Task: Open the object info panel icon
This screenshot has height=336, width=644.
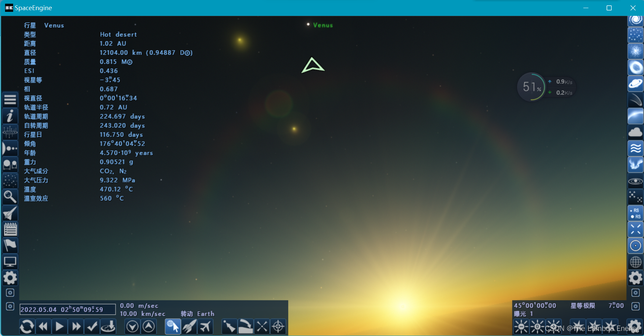Action: point(10,116)
